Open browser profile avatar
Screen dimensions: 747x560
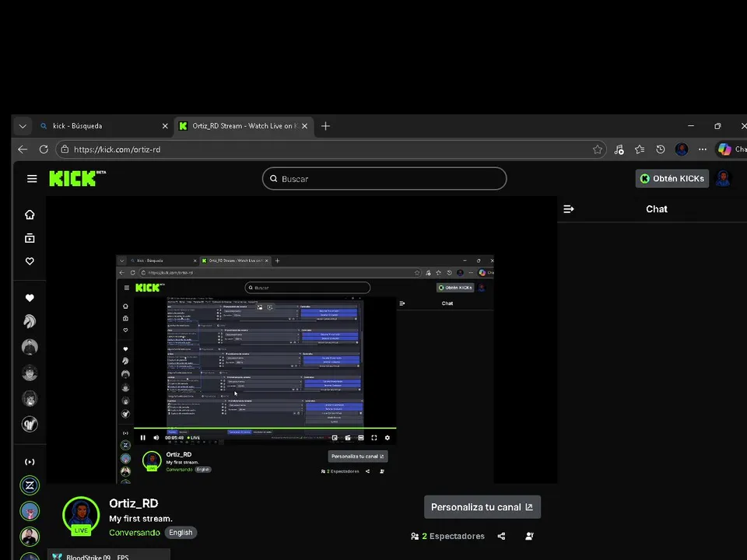[682, 149]
